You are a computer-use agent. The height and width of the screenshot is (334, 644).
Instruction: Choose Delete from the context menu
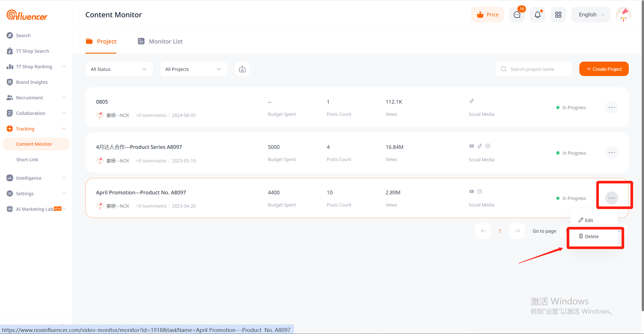pos(589,236)
